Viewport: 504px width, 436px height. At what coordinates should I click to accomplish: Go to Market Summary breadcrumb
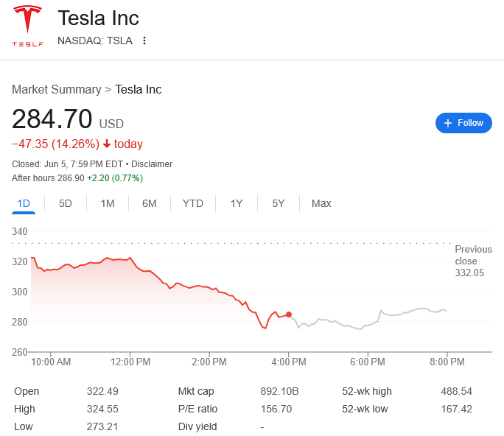tap(56, 89)
